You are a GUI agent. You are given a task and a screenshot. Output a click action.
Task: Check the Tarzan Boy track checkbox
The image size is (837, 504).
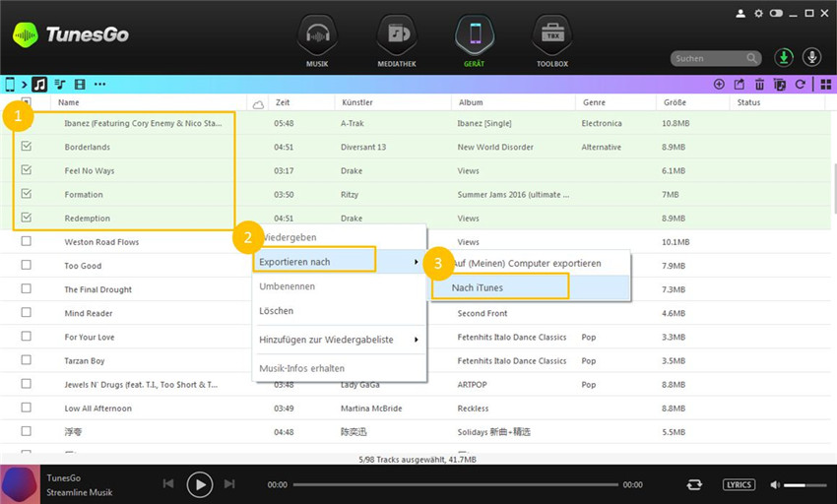27,360
